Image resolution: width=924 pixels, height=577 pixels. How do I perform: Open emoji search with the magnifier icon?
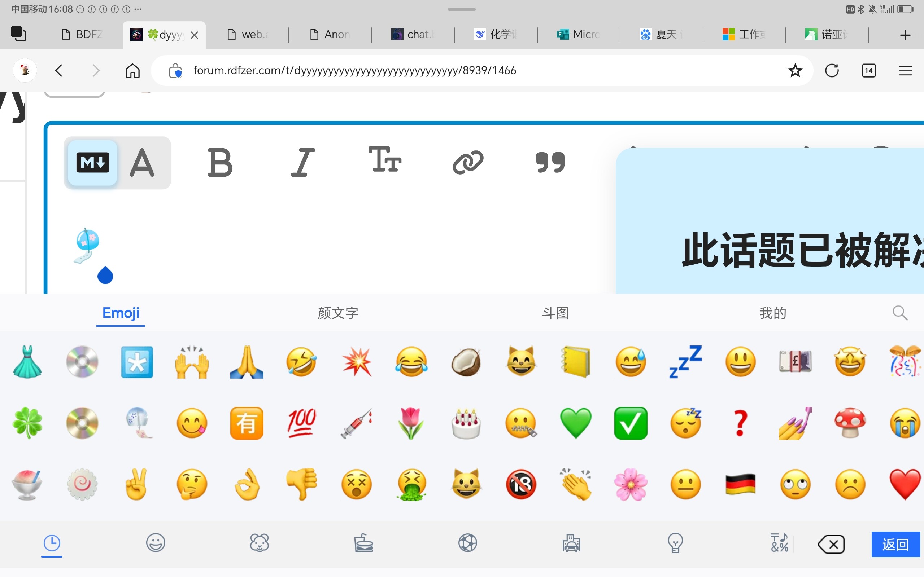900,313
